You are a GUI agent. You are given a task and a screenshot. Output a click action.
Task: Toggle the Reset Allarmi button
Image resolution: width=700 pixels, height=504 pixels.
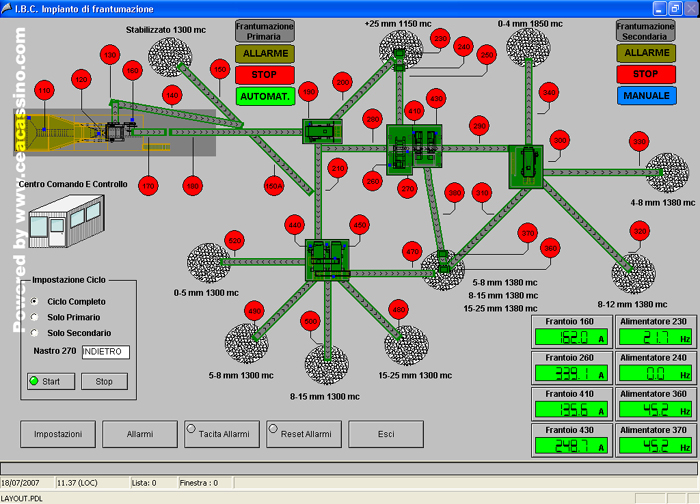(304, 434)
